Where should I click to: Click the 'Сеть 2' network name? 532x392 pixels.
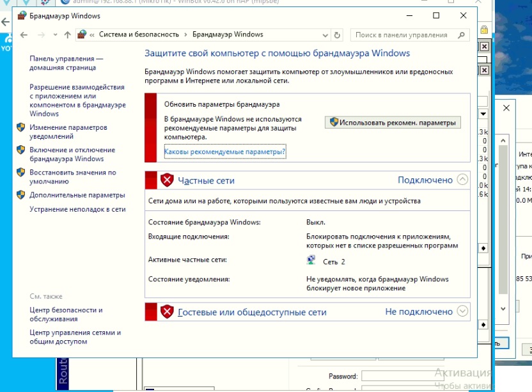pos(334,262)
